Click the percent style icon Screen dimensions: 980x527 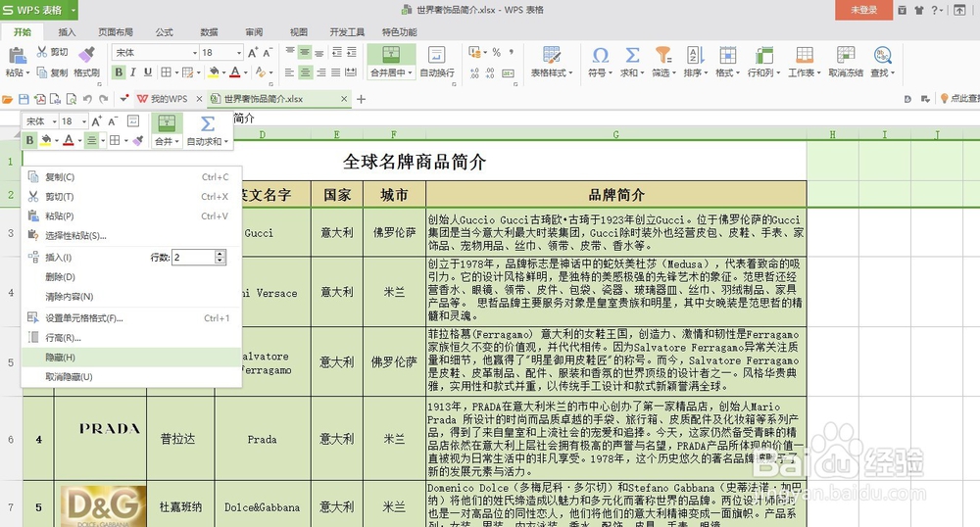(496, 53)
